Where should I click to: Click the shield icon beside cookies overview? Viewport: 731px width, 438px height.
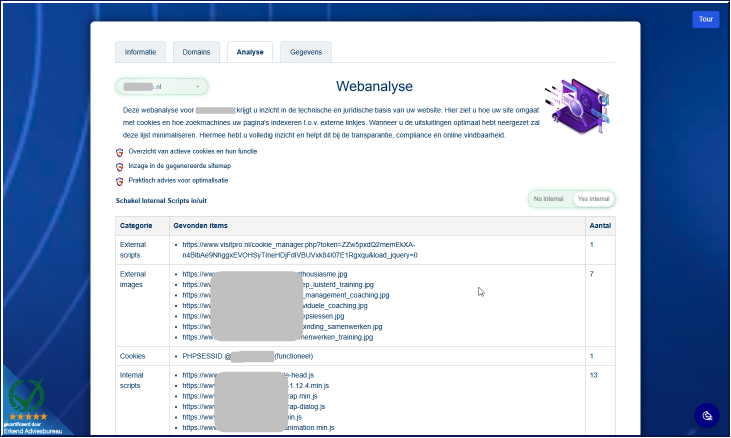pos(120,151)
